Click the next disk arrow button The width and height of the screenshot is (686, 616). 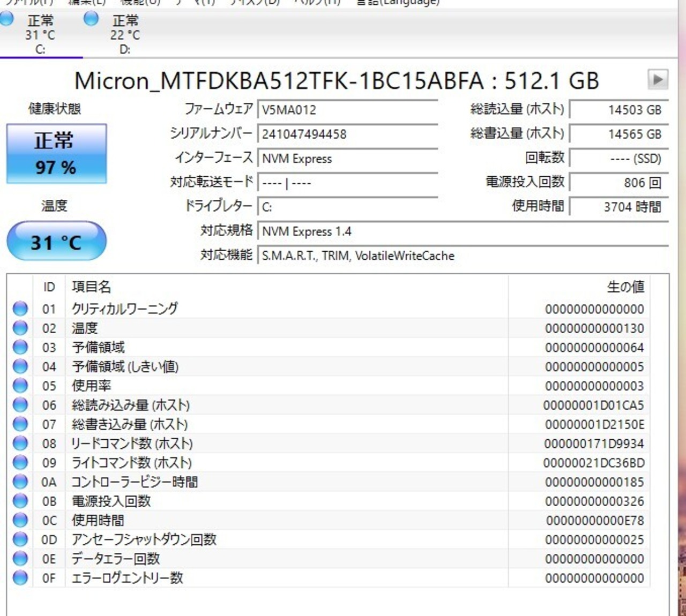tap(657, 80)
